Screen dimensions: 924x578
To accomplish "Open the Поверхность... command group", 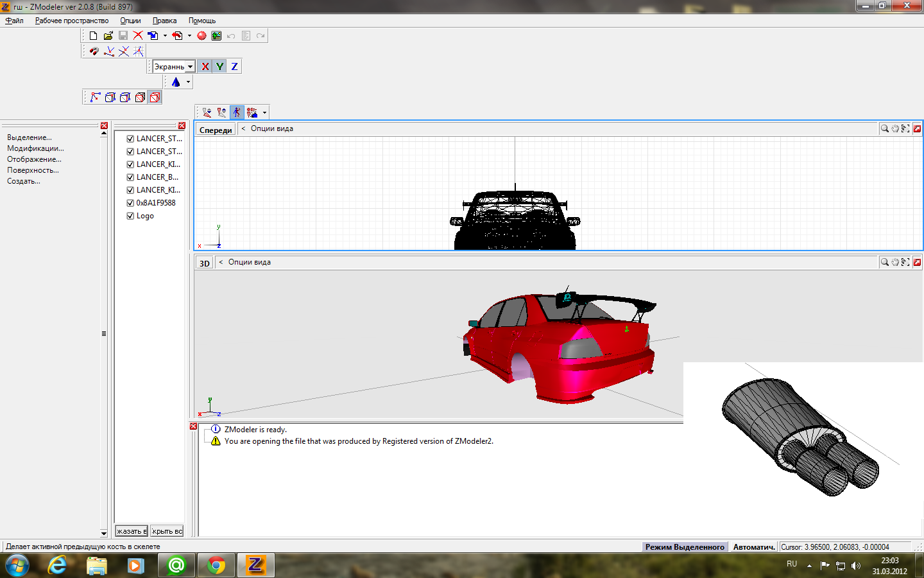I will (33, 170).
